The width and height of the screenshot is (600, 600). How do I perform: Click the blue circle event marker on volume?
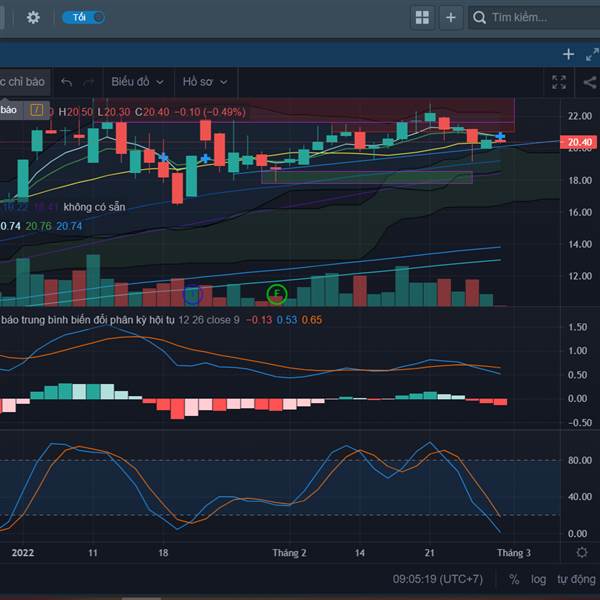click(x=192, y=294)
